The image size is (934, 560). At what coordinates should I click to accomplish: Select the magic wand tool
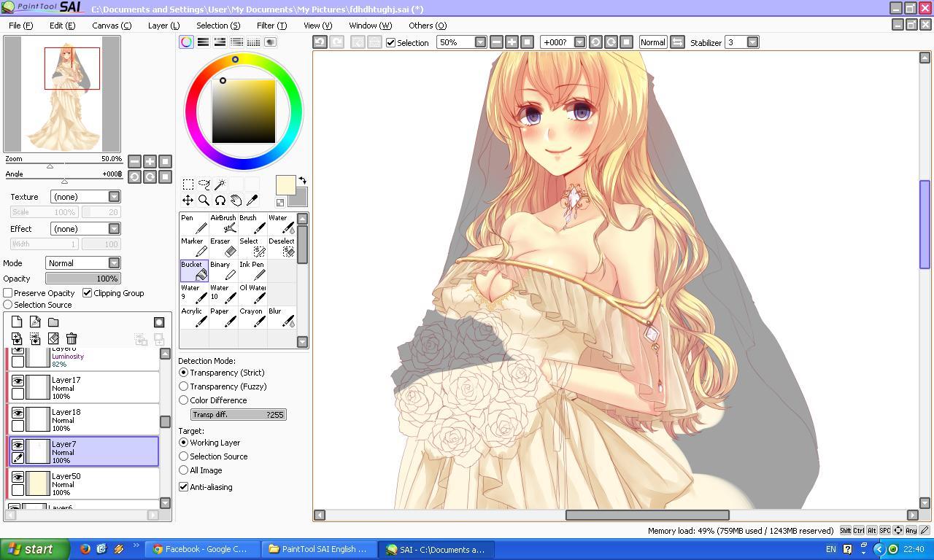[220, 184]
